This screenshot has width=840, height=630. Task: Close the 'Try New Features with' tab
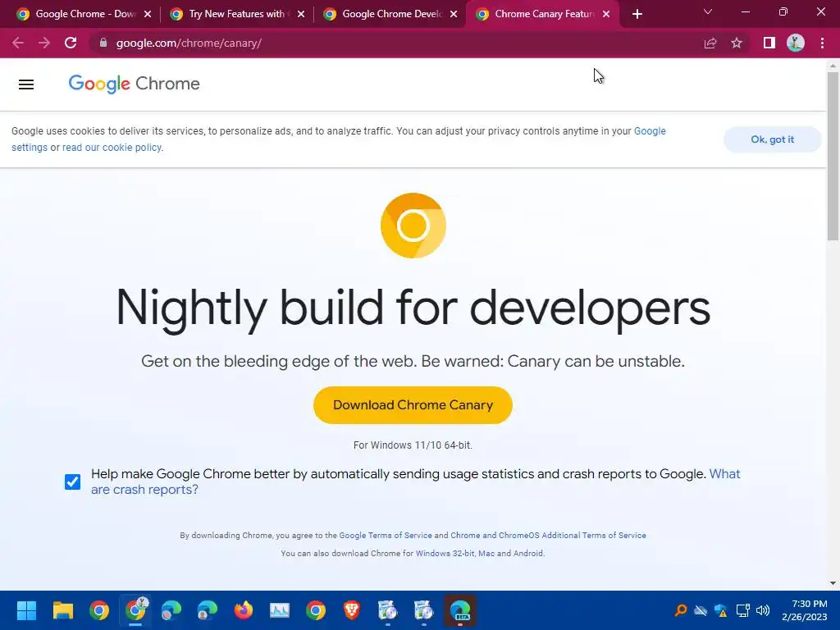point(301,14)
